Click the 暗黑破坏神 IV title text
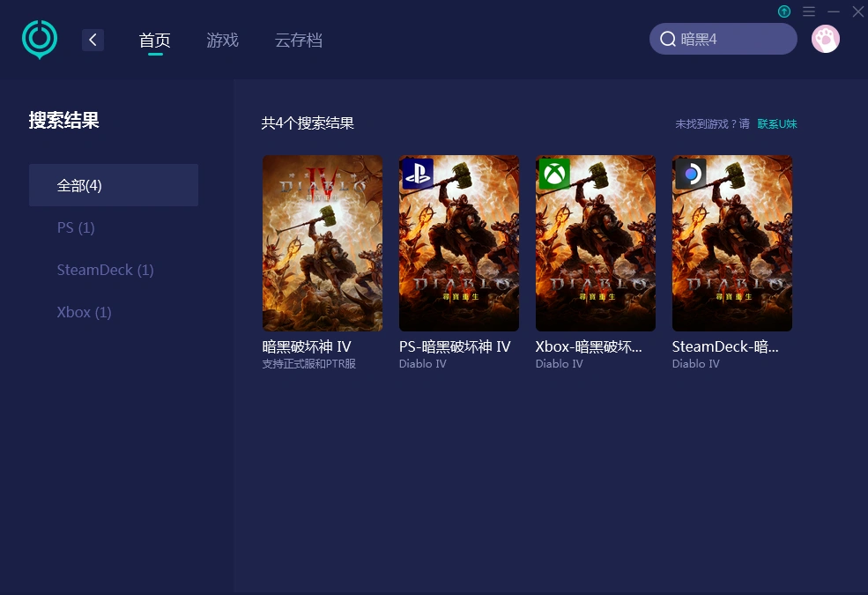The height and width of the screenshot is (595, 868). (307, 346)
